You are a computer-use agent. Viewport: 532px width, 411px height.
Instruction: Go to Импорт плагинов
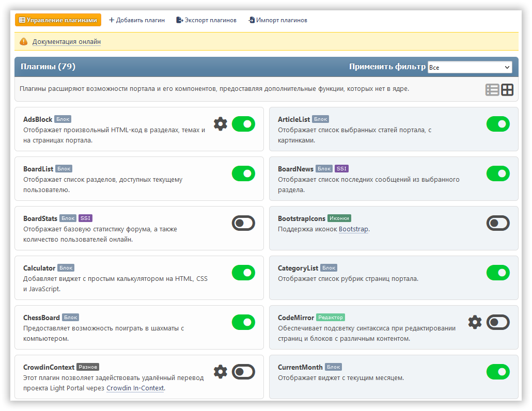point(278,20)
